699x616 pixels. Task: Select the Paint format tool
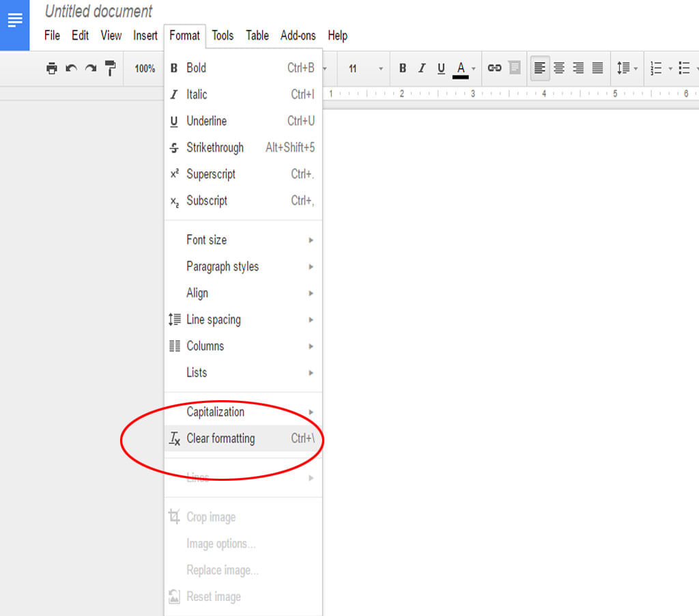[x=111, y=68]
